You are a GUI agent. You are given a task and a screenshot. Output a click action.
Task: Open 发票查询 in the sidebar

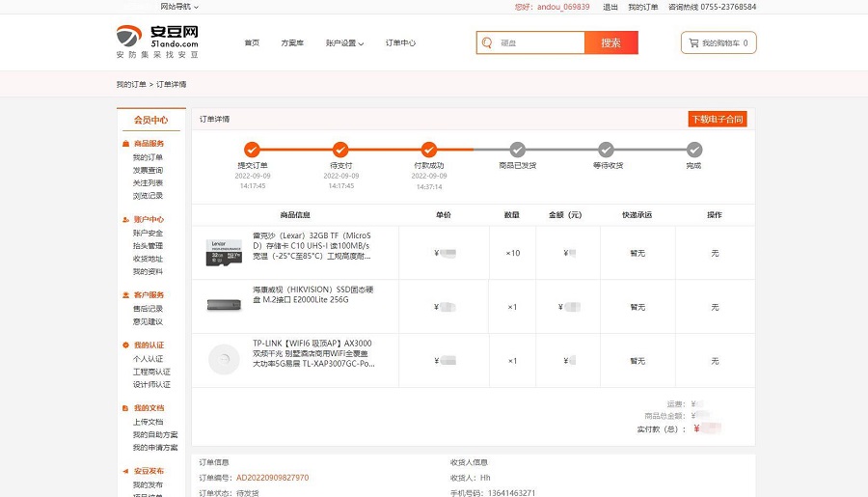[x=148, y=170]
